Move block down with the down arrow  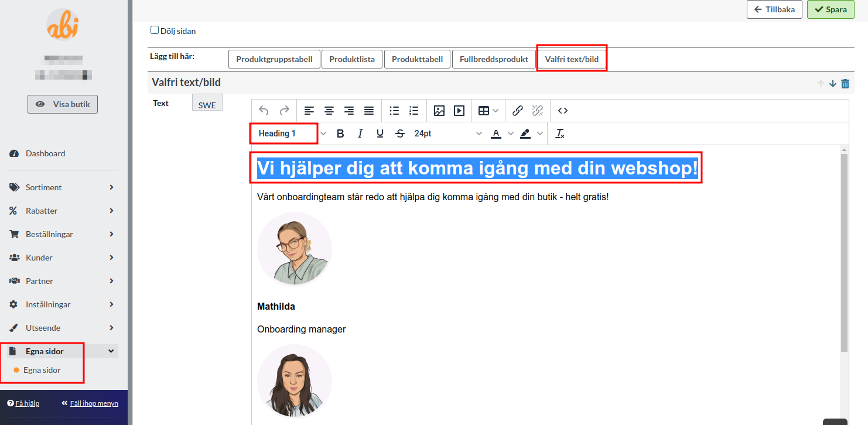833,84
